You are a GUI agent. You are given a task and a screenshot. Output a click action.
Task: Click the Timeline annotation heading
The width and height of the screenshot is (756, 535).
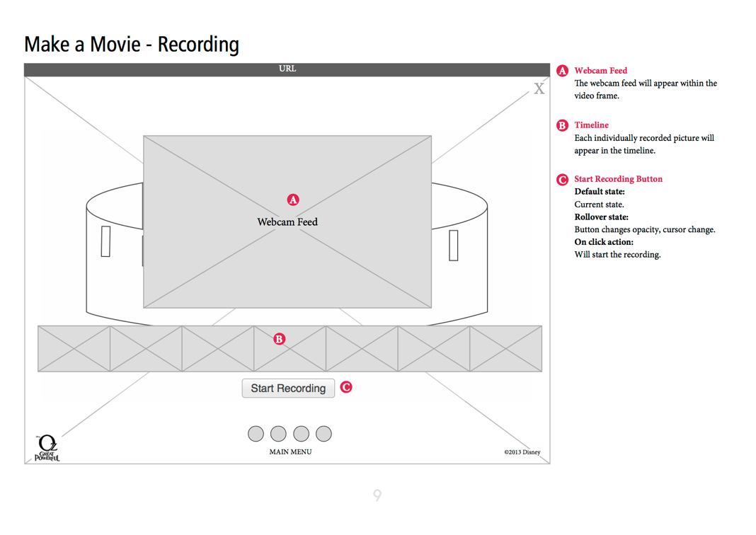point(591,125)
